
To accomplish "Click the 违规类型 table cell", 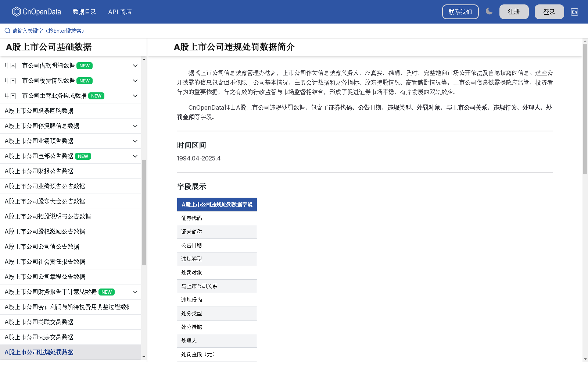I will (x=217, y=259).
